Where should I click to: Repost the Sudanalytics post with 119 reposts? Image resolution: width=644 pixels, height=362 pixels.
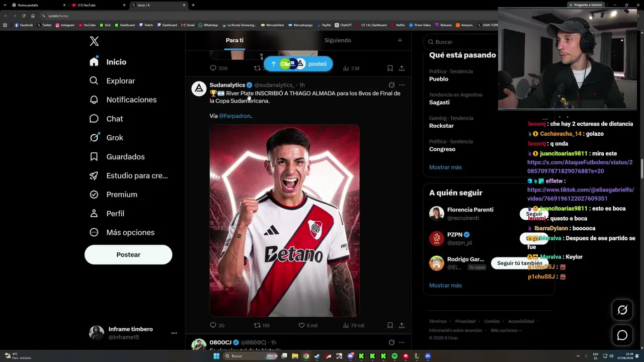coord(262,325)
